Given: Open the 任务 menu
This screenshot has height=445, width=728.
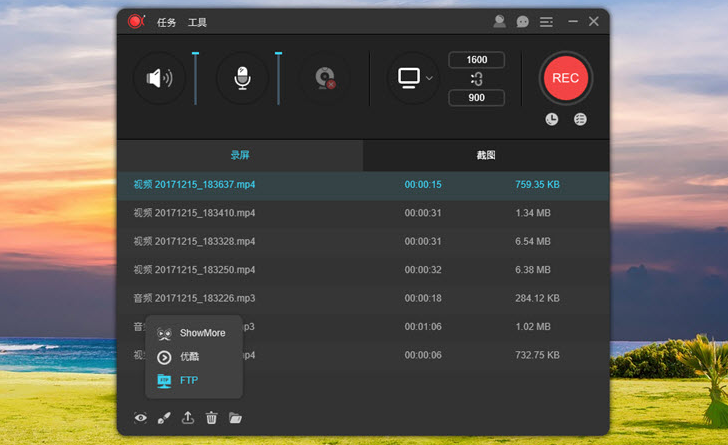Looking at the screenshot, I should (x=166, y=22).
